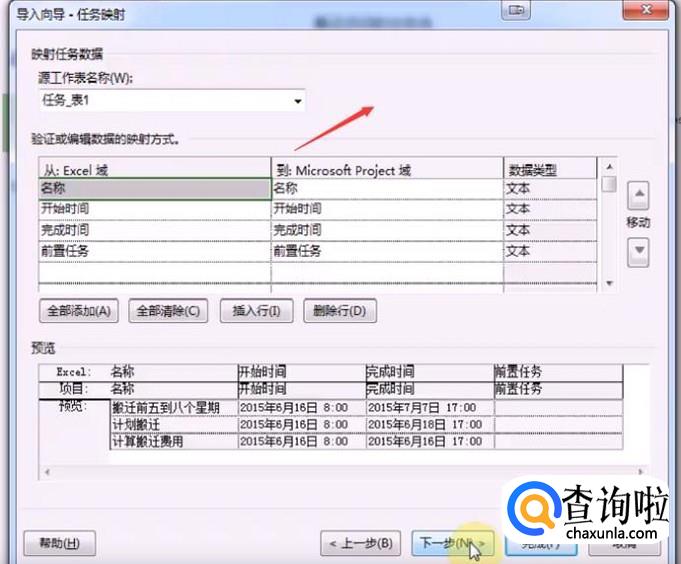Screen dimensions: 681x564
Task: Click mapping table scrollbar down arrow
Action: pyautogui.click(x=609, y=283)
